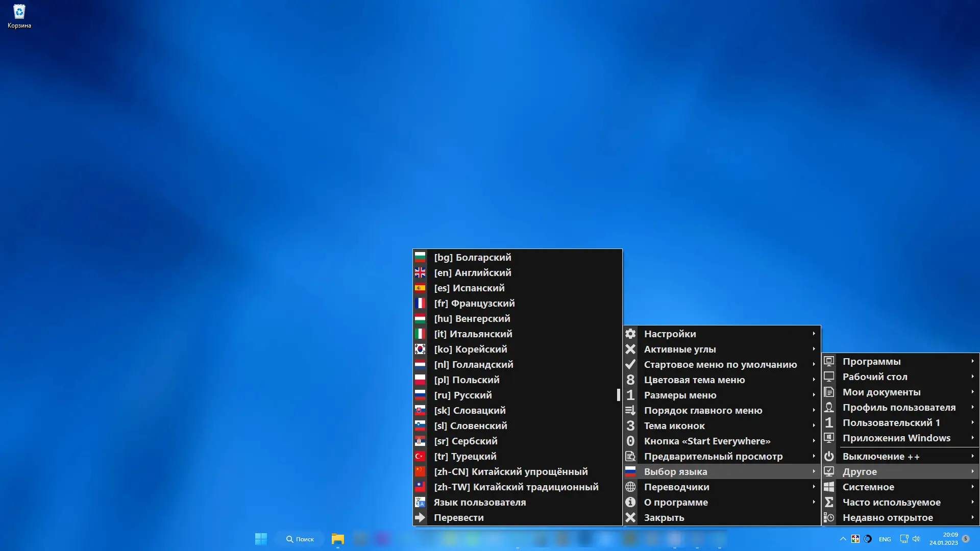Click Закрыть to close the menu
Viewport: 980px width, 551px height.
tap(664, 517)
